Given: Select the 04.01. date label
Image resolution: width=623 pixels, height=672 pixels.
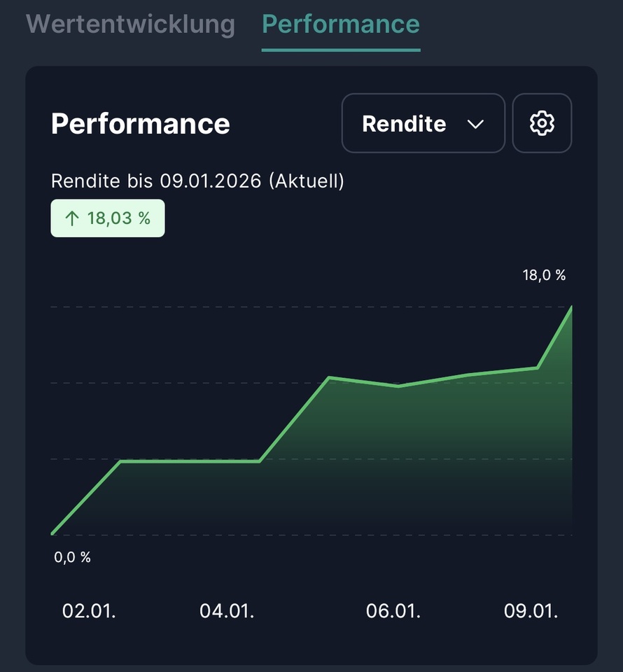Looking at the screenshot, I should 227,611.
